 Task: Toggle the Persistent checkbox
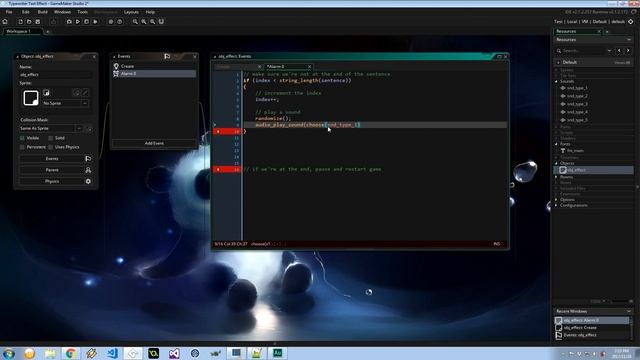pos(22,147)
